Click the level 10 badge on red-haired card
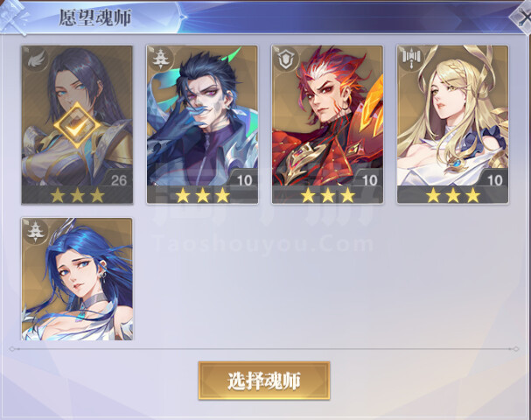The width and height of the screenshot is (531, 420). [x=369, y=179]
